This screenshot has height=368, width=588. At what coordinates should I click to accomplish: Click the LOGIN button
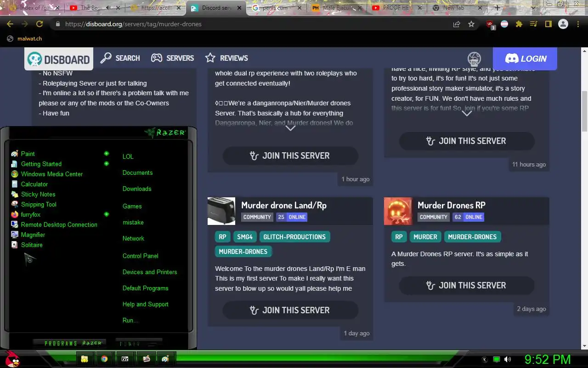pyautogui.click(x=525, y=58)
